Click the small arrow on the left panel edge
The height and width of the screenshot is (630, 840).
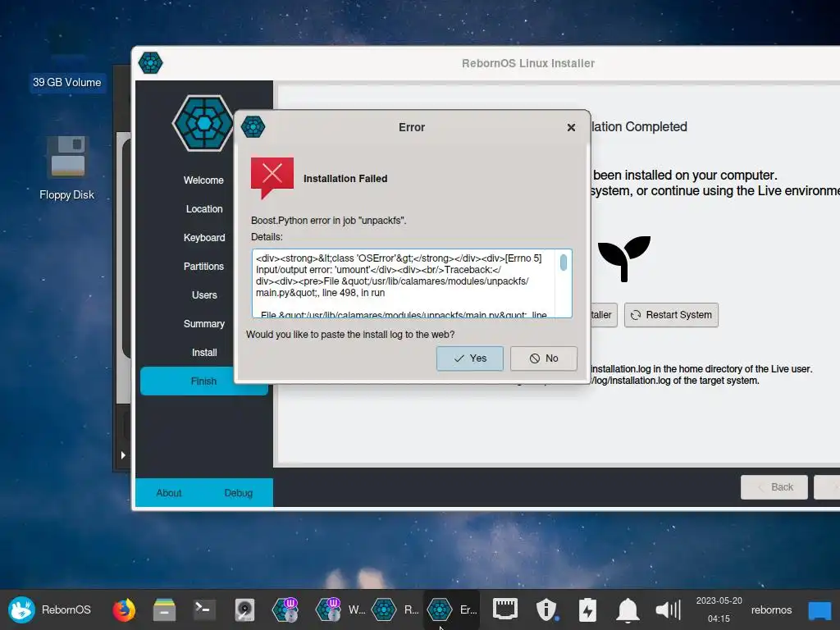pyautogui.click(x=123, y=454)
